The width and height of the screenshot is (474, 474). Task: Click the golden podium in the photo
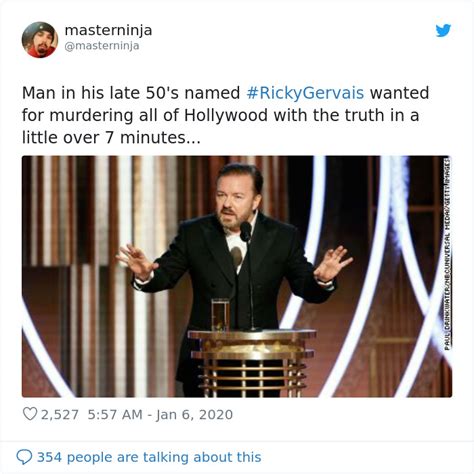point(252,363)
